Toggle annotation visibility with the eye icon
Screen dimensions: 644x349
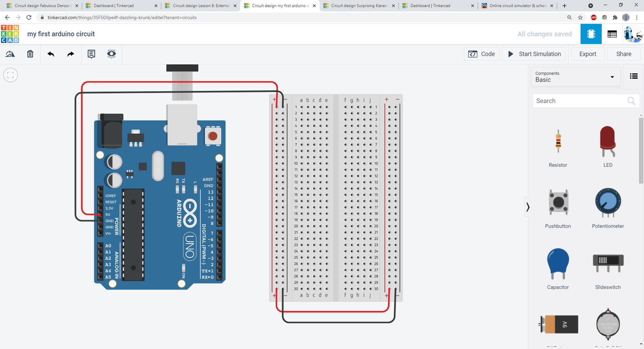[111, 54]
